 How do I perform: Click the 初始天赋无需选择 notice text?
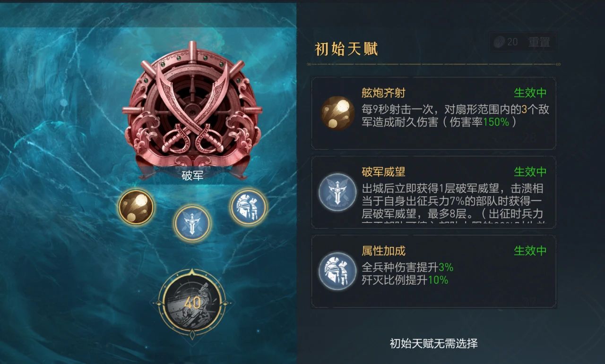coord(433,343)
